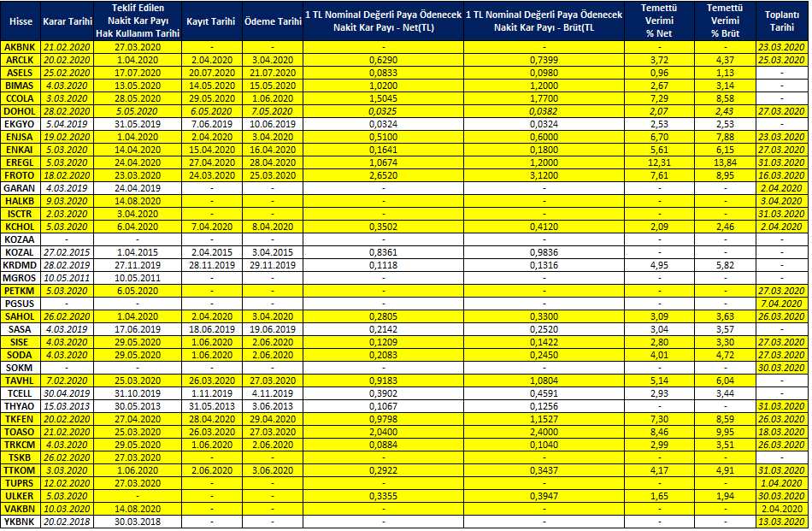812x531 pixels.
Task: Click the KOZAL ticker cell
Action: (x=21, y=252)
